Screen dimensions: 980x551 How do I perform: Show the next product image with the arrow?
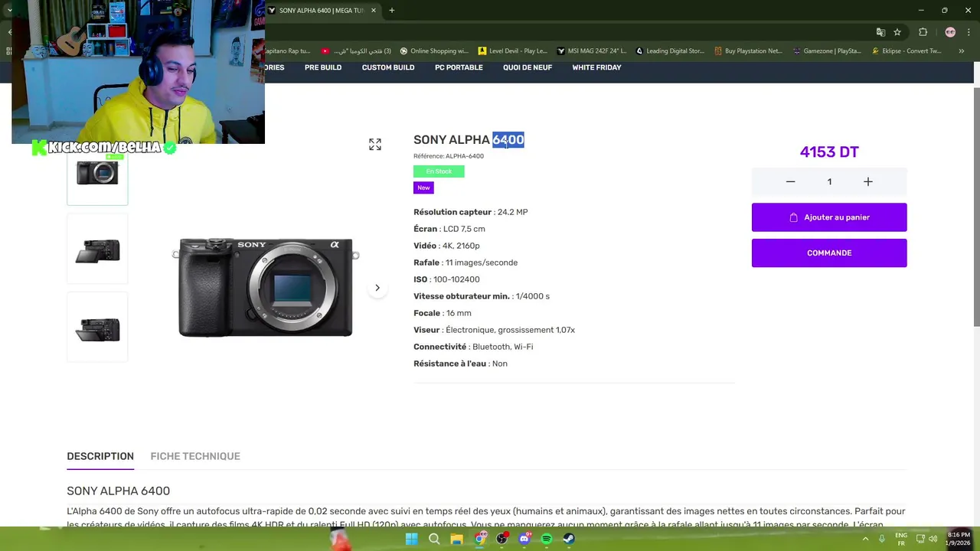click(x=377, y=288)
